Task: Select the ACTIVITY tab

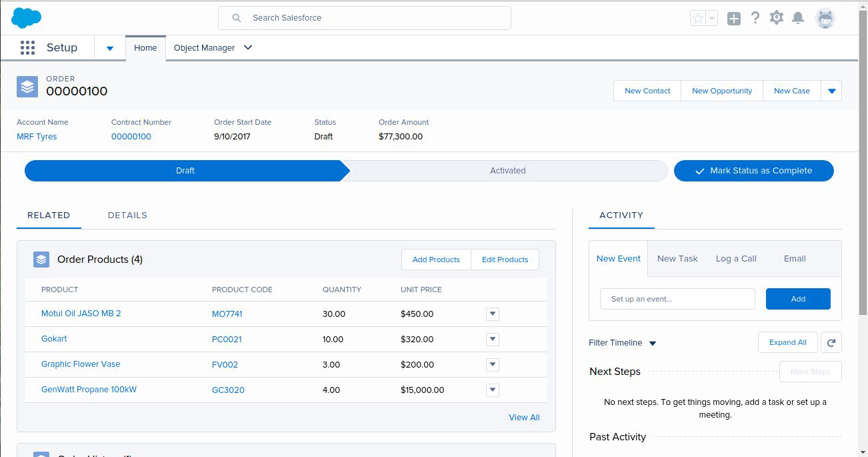Action: pyautogui.click(x=621, y=215)
